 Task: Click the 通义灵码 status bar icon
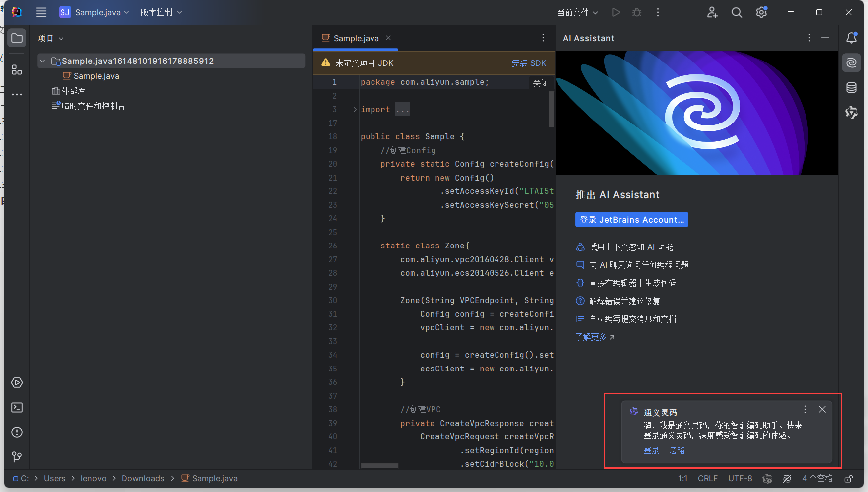[x=767, y=478]
